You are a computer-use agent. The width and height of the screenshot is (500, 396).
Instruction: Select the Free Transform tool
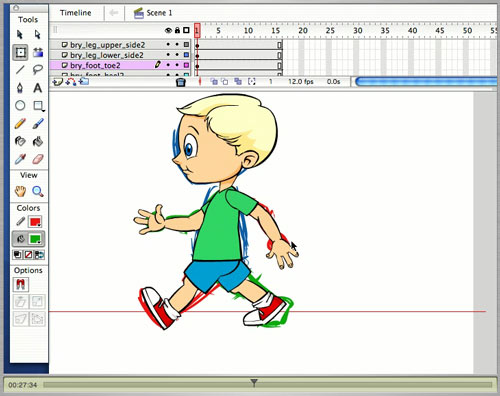pyautogui.click(x=20, y=52)
